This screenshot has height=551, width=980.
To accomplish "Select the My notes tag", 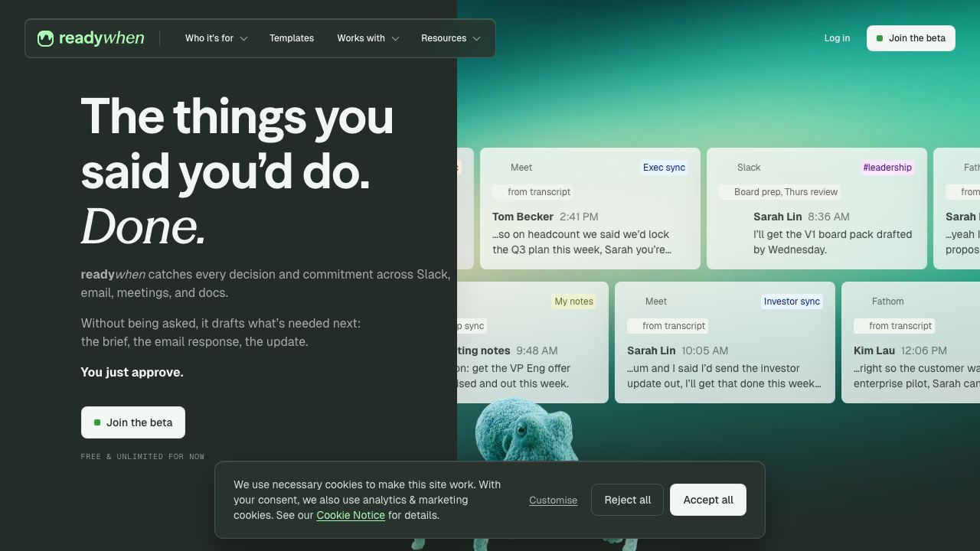I will coord(573,302).
